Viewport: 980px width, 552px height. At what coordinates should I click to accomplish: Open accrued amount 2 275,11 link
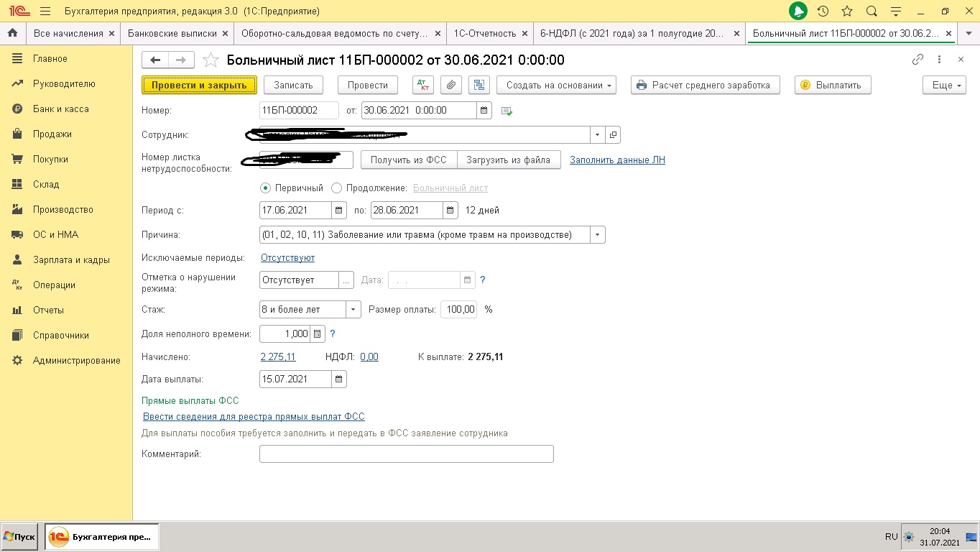[277, 357]
